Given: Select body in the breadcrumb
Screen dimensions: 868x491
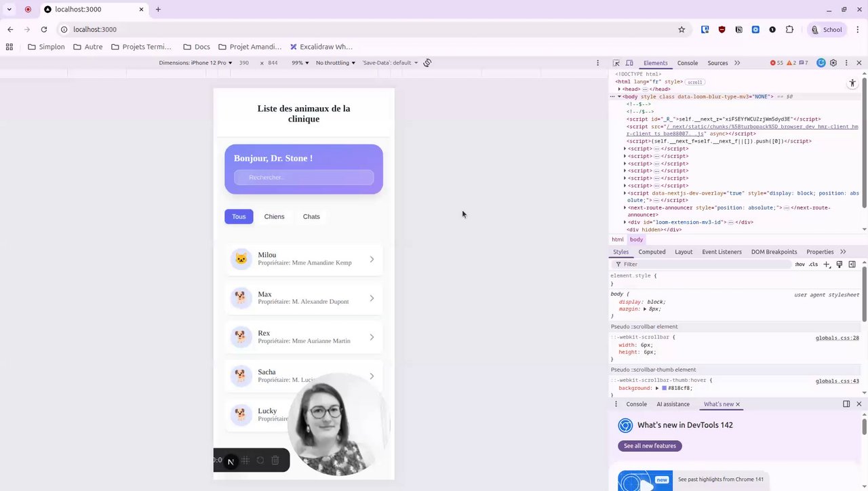Looking at the screenshot, I should point(636,239).
